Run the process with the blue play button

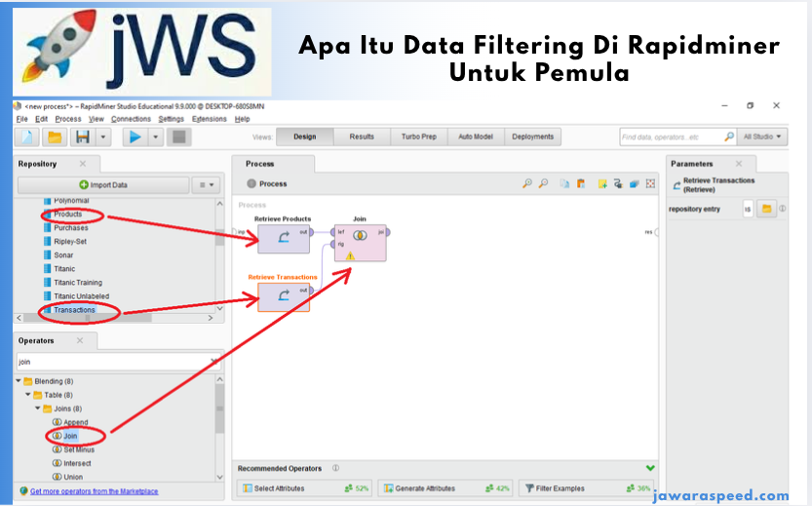[135, 137]
